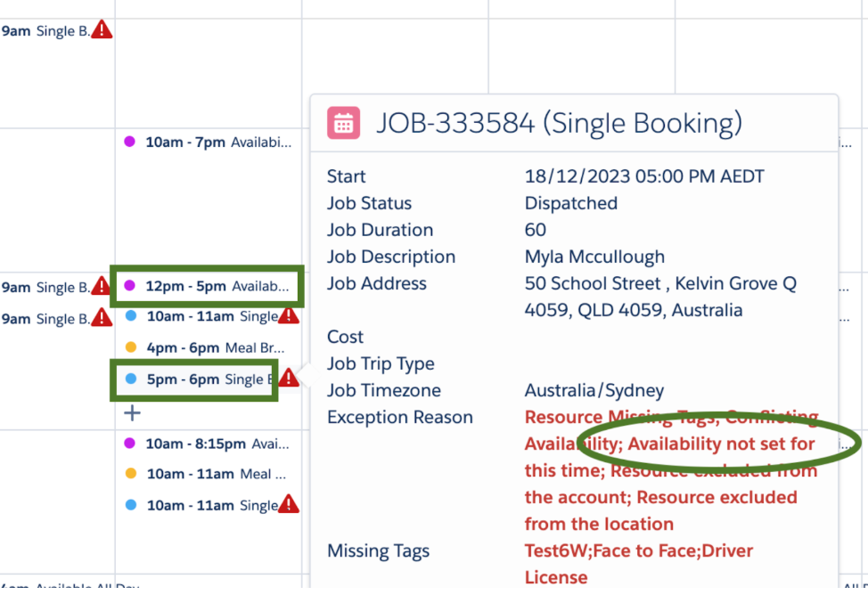Click warning icon on first-row 9am Single booking
Viewport: 868px width, 595px height.
102,30
